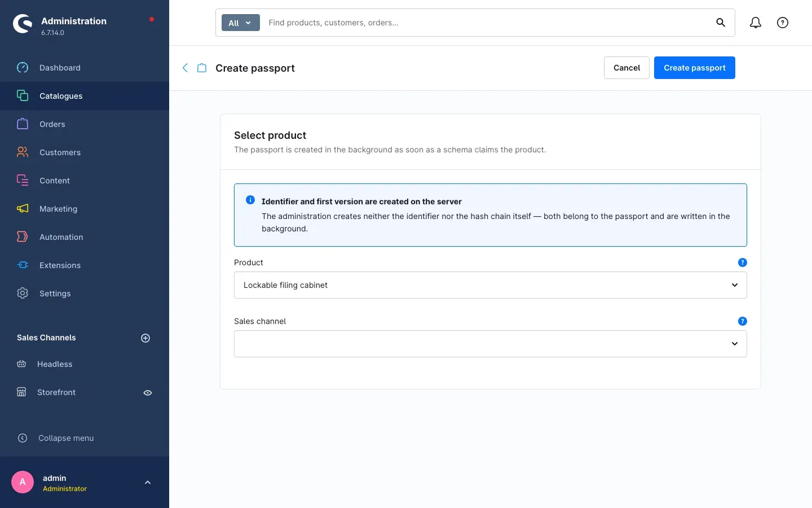The width and height of the screenshot is (812, 508).
Task: Click the "Create passport" page title
Action: (x=255, y=68)
